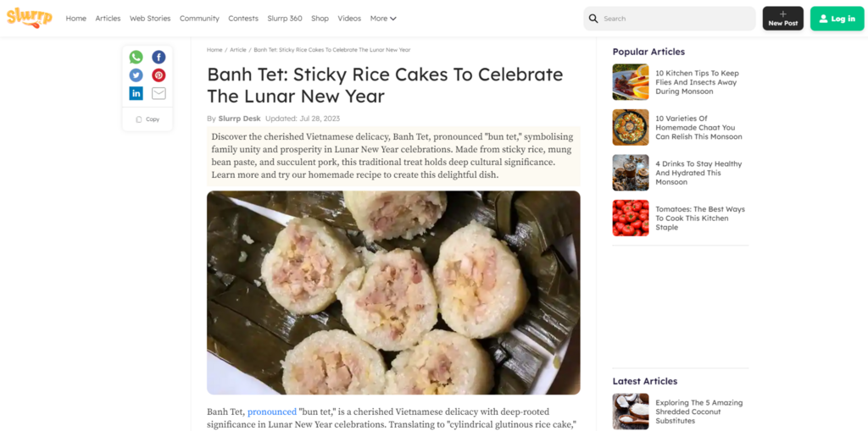Screen dimensions: 868x431
Task: Go to Slurrp logo homepage
Action: pyautogui.click(x=29, y=17)
